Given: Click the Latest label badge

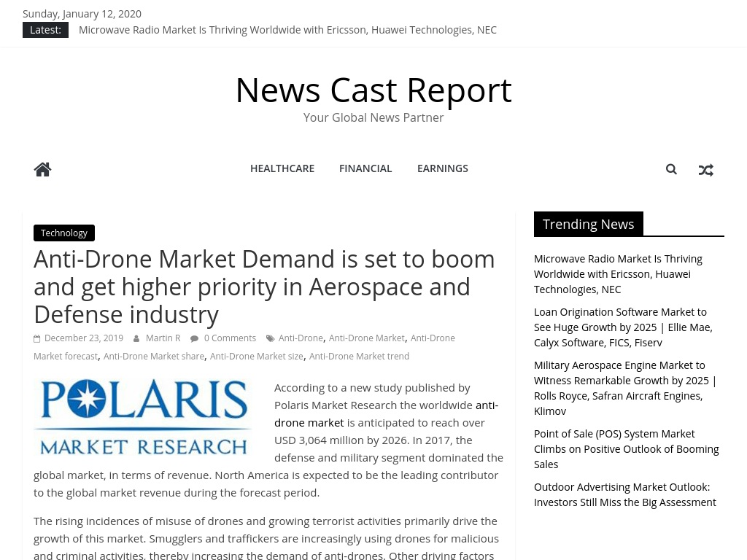Looking at the screenshot, I should [45, 30].
